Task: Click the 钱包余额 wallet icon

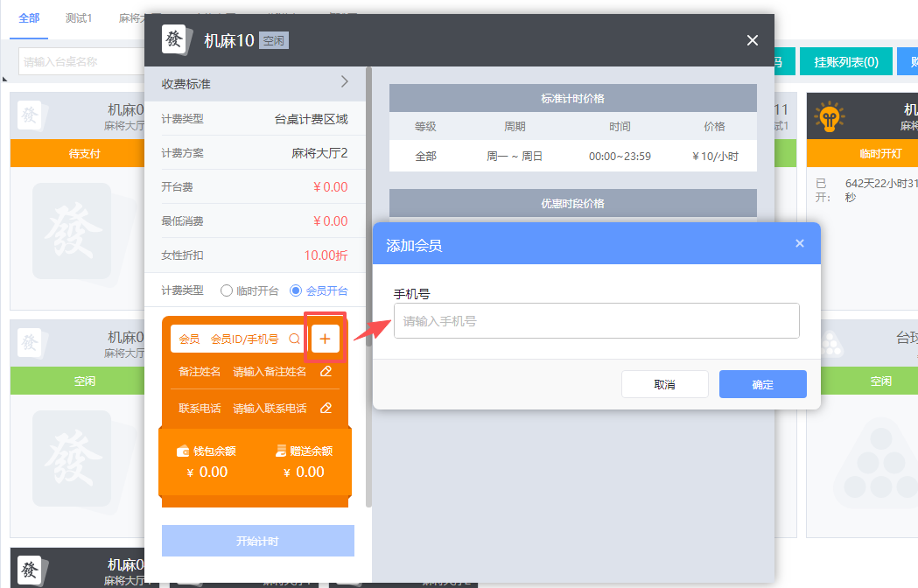Action: (183, 451)
